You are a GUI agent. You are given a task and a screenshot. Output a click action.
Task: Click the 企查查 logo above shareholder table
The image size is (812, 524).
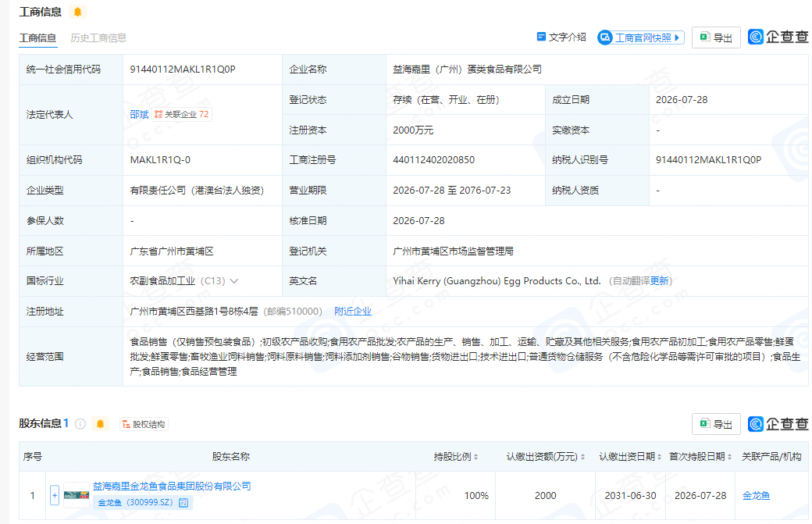(778, 424)
